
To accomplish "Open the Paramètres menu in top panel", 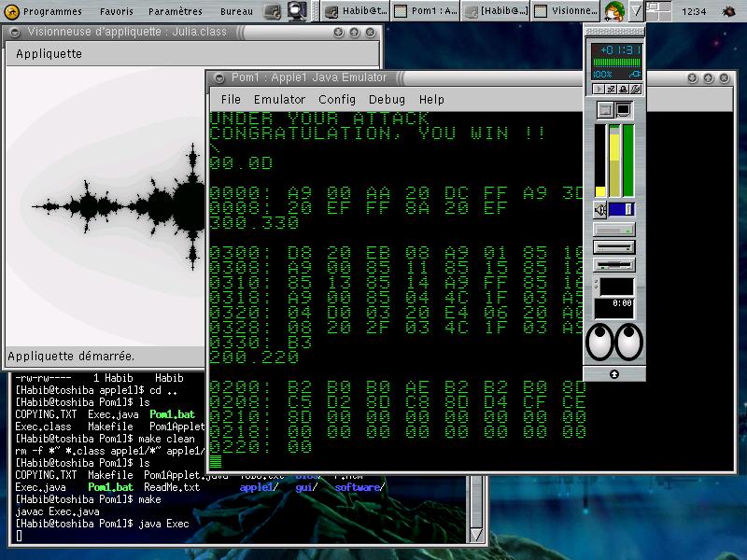I will [175, 12].
